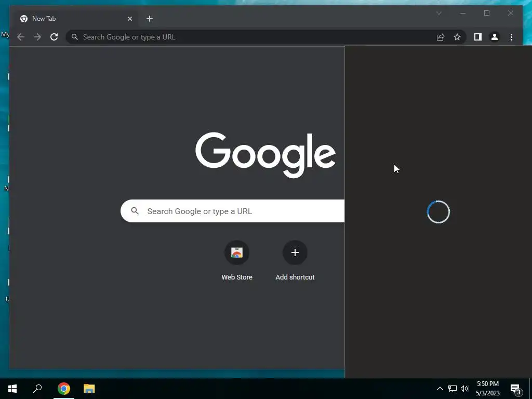Open the Chrome three-dot menu
The image size is (532, 399).
[511, 37]
